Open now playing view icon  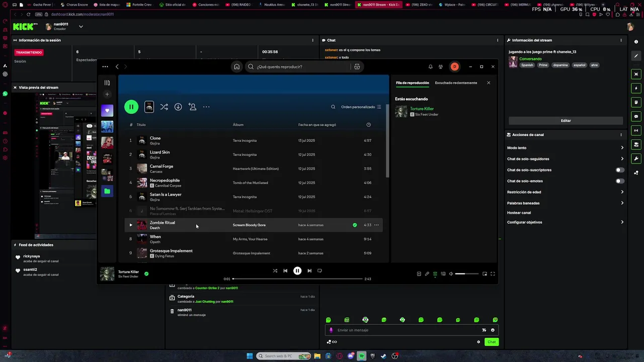click(x=419, y=274)
